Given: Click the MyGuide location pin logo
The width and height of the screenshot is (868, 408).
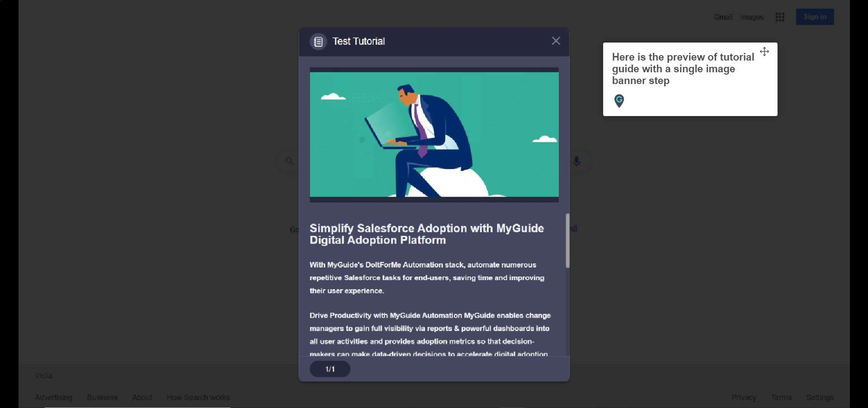Looking at the screenshot, I should tap(619, 101).
